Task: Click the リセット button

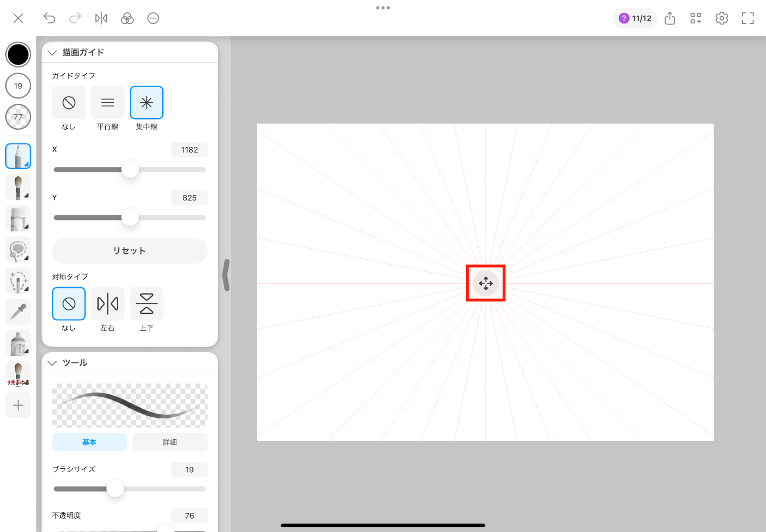Action: click(130, 251)
